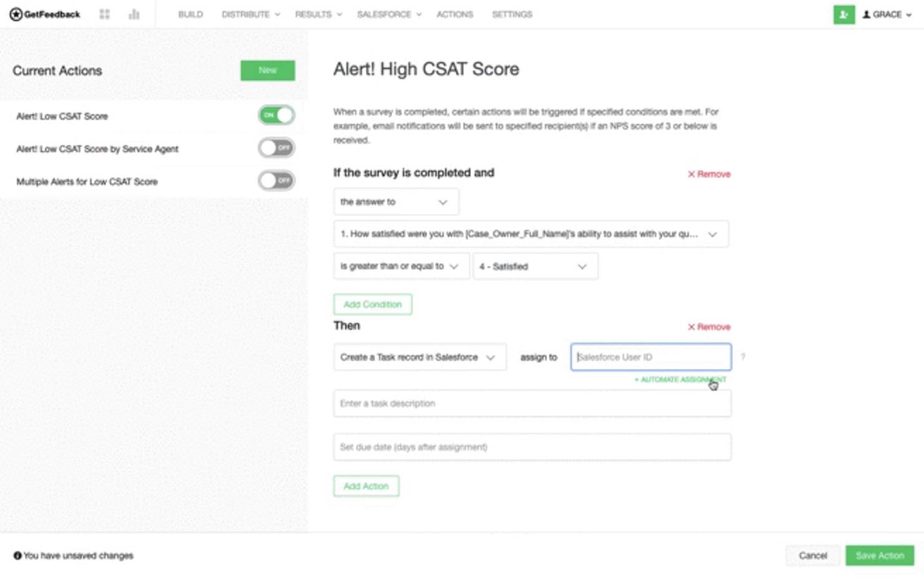This screenshot has height=578, width=924.
Task: Open 'Create a Task record in Salesforce' dropdown
Action: 420,357
